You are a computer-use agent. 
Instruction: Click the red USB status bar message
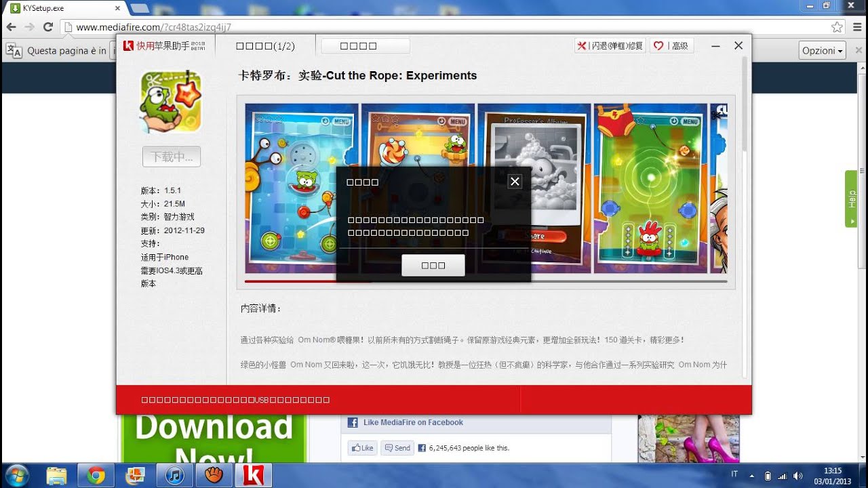(x=235, y=400)
